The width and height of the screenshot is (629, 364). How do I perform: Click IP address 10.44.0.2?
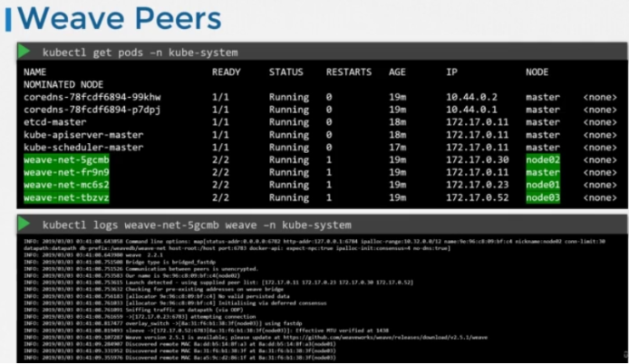pyautogui.click(x=471, y=97)
